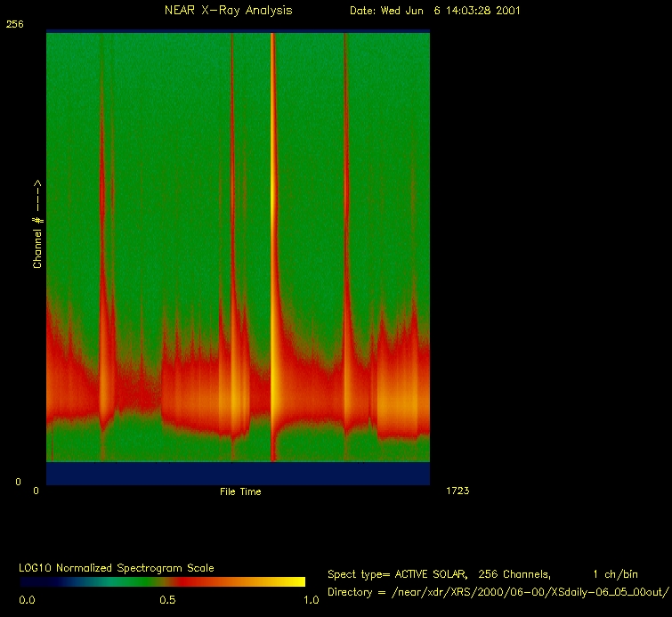The image size is (672, 617).
Task: Click the 0.5 scale midpoint label
Action: point(167,600)
